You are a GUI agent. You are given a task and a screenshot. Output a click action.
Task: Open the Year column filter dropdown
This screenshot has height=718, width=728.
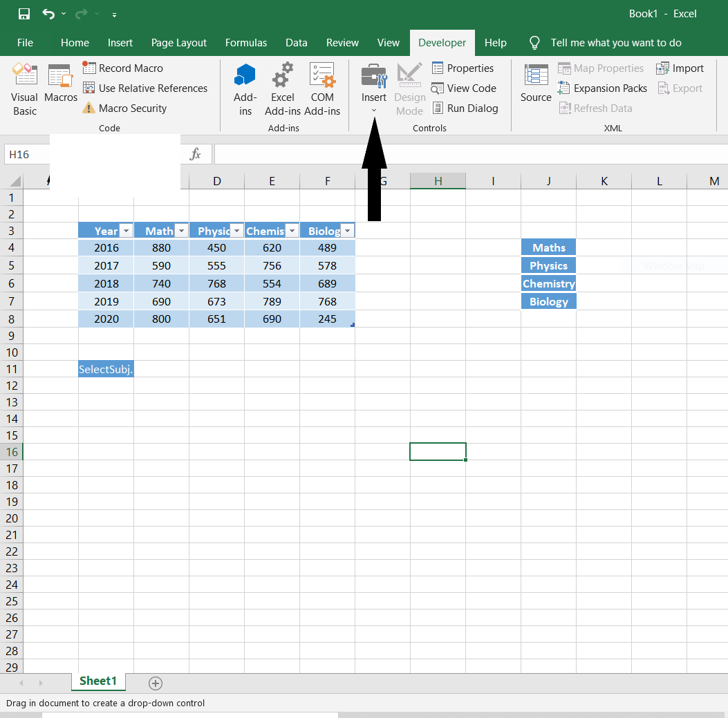click(126, 231)
